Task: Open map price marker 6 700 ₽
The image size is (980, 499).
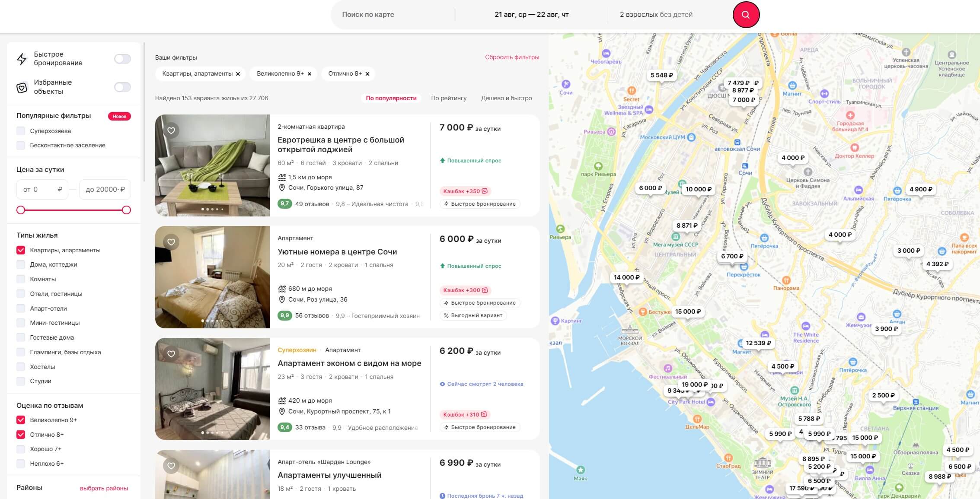Action: (x=732, y=256)
